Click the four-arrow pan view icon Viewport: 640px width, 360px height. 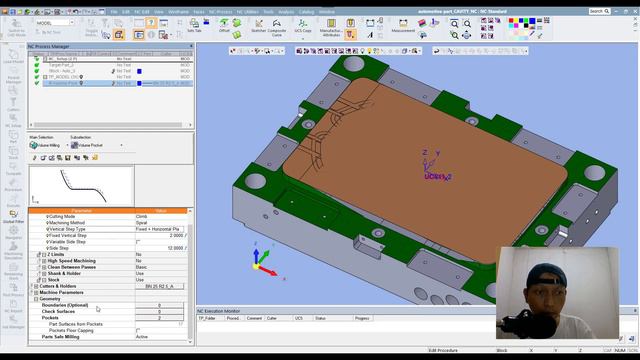point(467,36)
